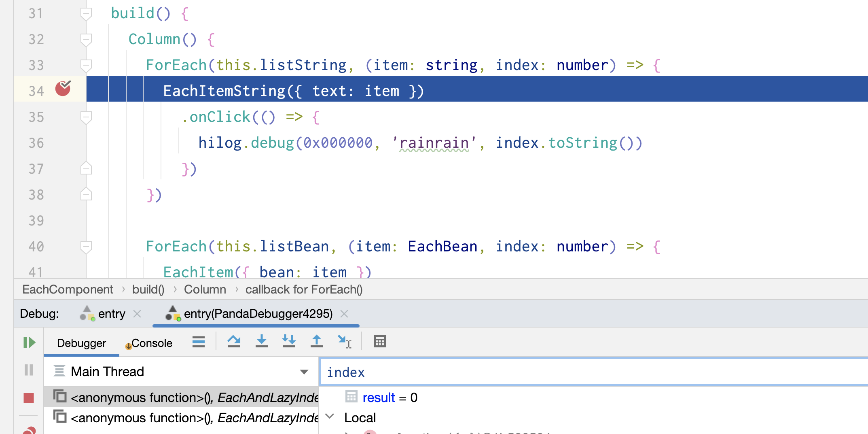Viewport: 868px width, 434px height.
Task: Pause the program
Action: click(x=29, y=370)
